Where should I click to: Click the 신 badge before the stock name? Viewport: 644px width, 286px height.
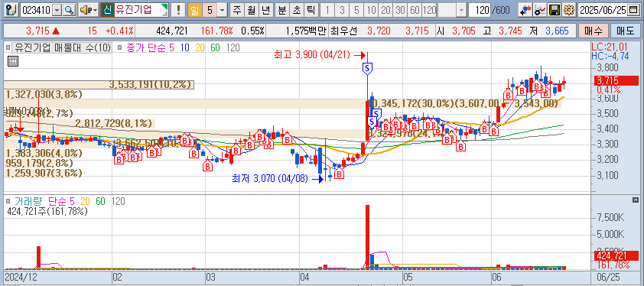[107, 10]
